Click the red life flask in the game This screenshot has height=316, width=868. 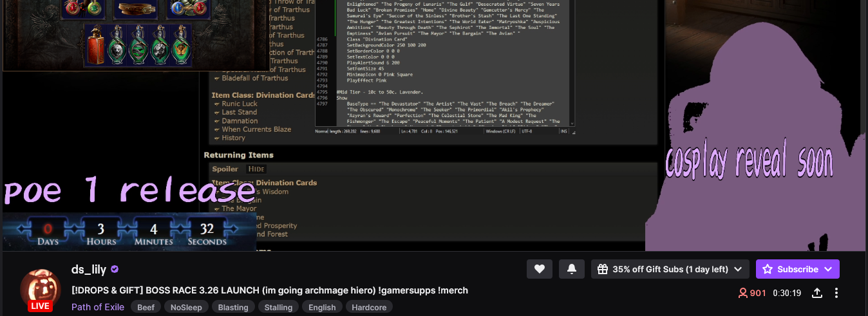pos(96,44)
